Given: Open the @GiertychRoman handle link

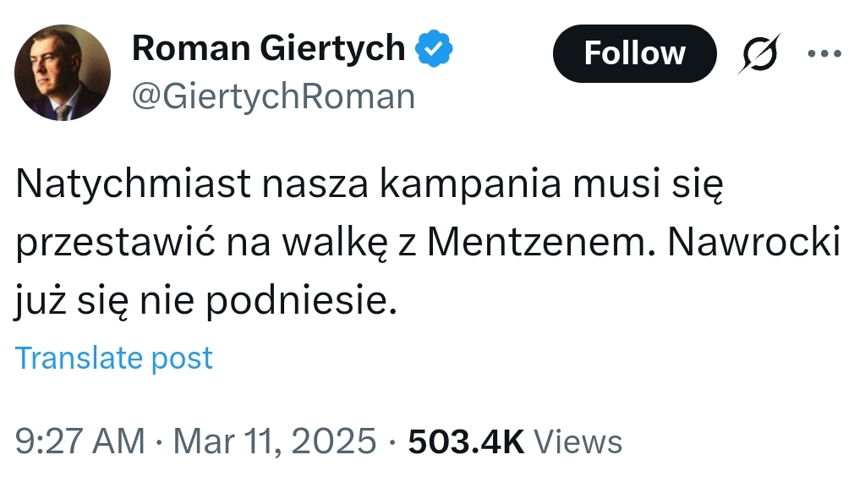Looking at the screenshot, I should pyautogui.click(x=273, y=97).
